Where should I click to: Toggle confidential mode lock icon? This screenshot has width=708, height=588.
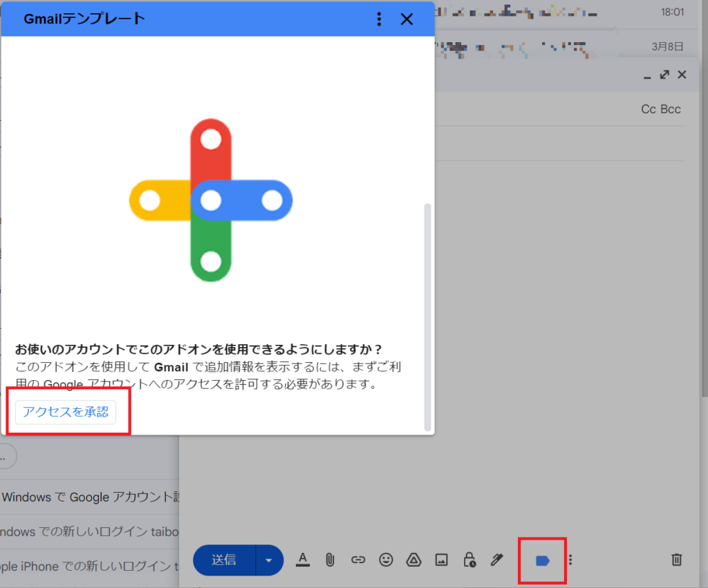(x=469, y=560)
